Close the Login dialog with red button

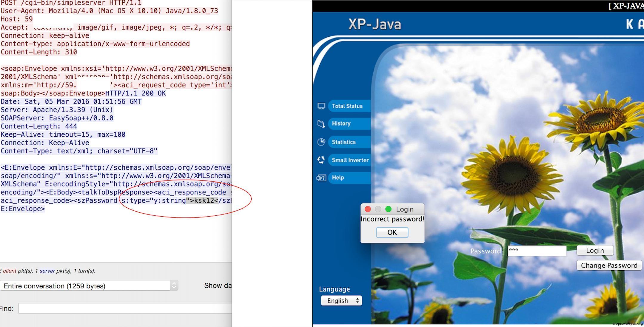click(x=368, y=209)
